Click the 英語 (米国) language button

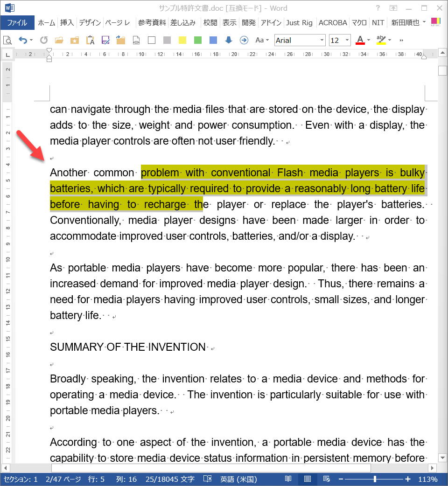(238, 479)
